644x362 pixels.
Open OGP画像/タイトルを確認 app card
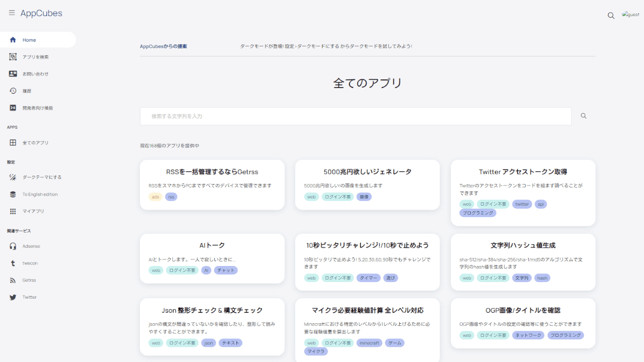523,323
